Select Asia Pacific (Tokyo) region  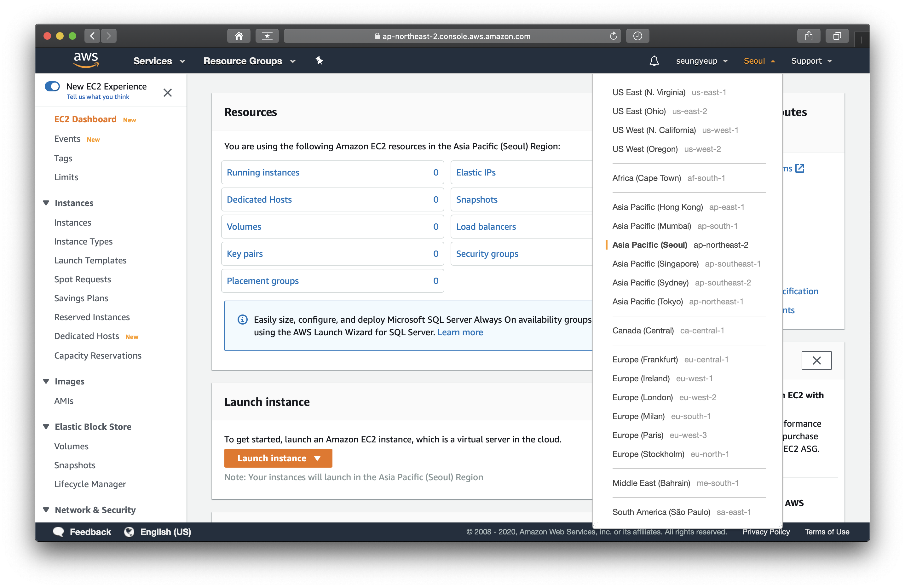point(647,302)
